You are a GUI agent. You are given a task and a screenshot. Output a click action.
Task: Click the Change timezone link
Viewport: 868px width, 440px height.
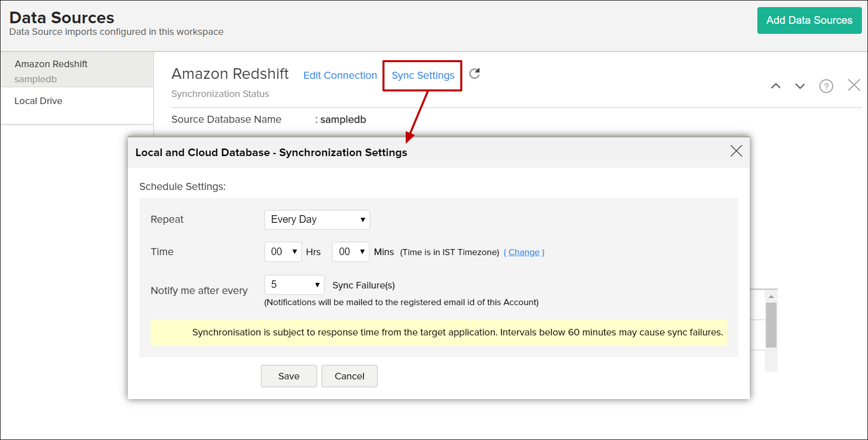point(523,252)
